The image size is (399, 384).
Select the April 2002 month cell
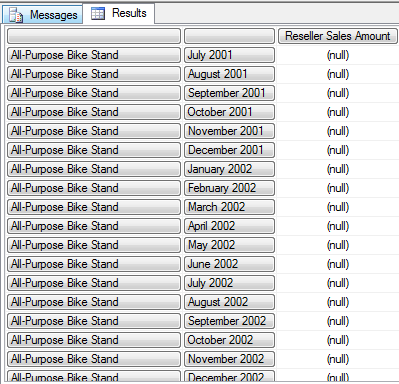coord(229,226)
